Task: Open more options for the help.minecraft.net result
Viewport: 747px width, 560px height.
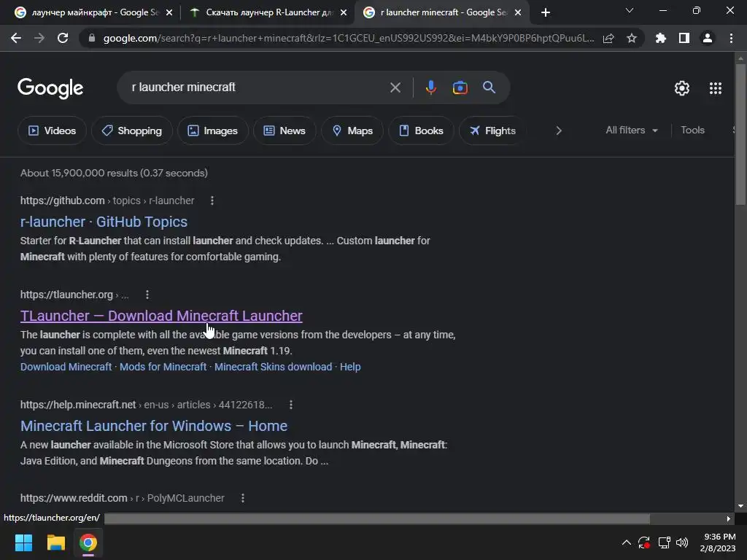Action: [x=291, y=405]
